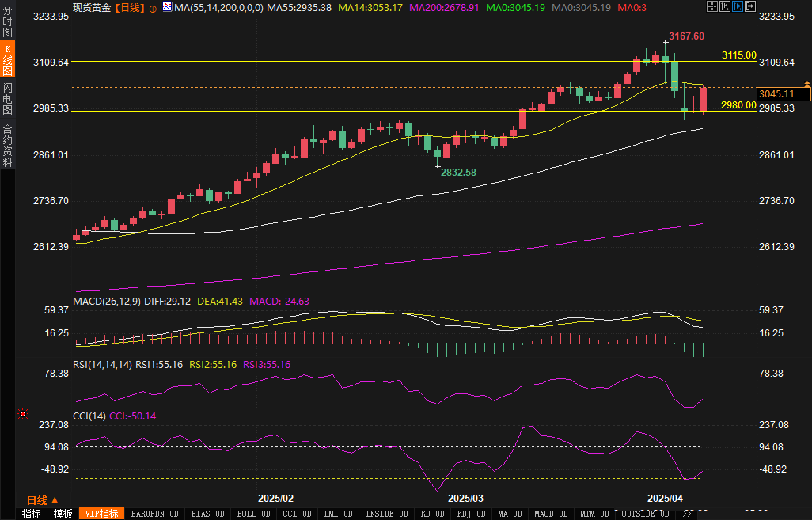Viewport: 812px width, 520px height.
Task: Select the K线图 sidebar tab
Action: tap(8, 60)
